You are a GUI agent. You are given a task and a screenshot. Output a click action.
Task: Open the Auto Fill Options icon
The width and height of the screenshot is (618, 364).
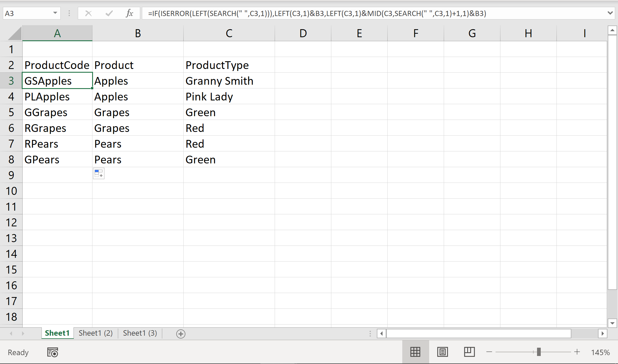(x=99, y=173)
